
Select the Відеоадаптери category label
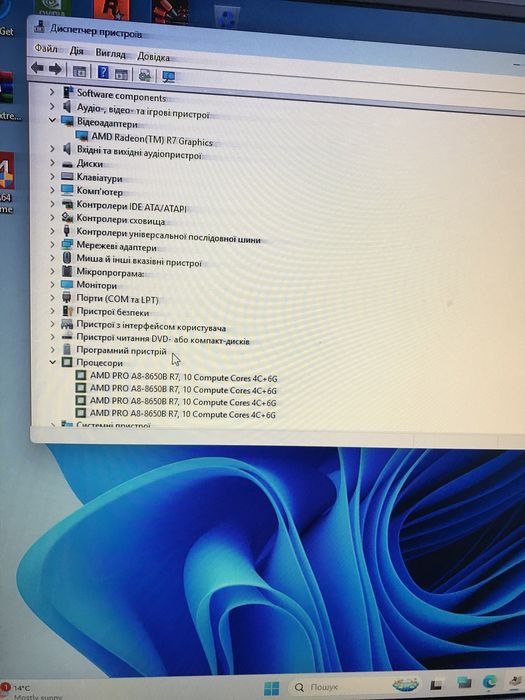(x=107, y=122)
